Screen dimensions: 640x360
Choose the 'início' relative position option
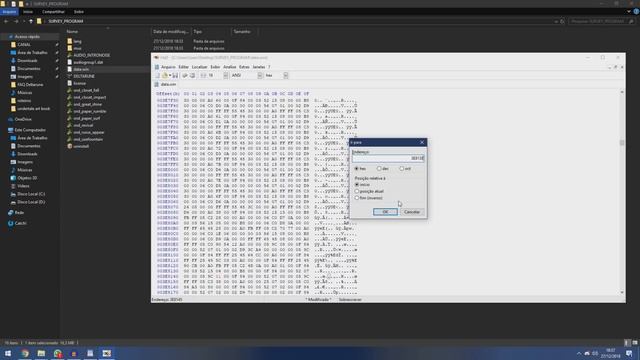[357, 185]
